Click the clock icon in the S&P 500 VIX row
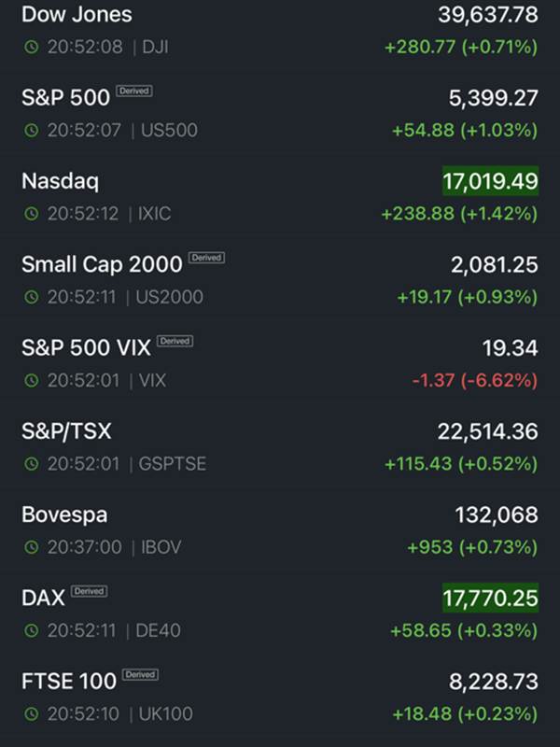 coord(32,380)
